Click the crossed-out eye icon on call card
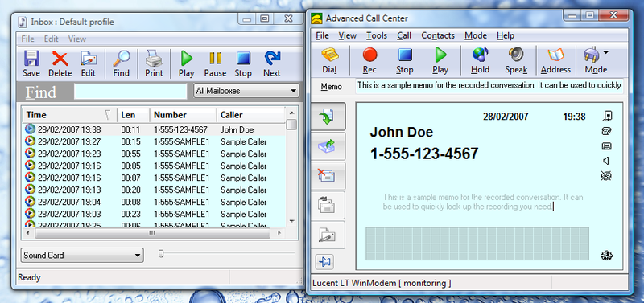The width and height of the screenshot is (644, 303). [x=606, y=175]
